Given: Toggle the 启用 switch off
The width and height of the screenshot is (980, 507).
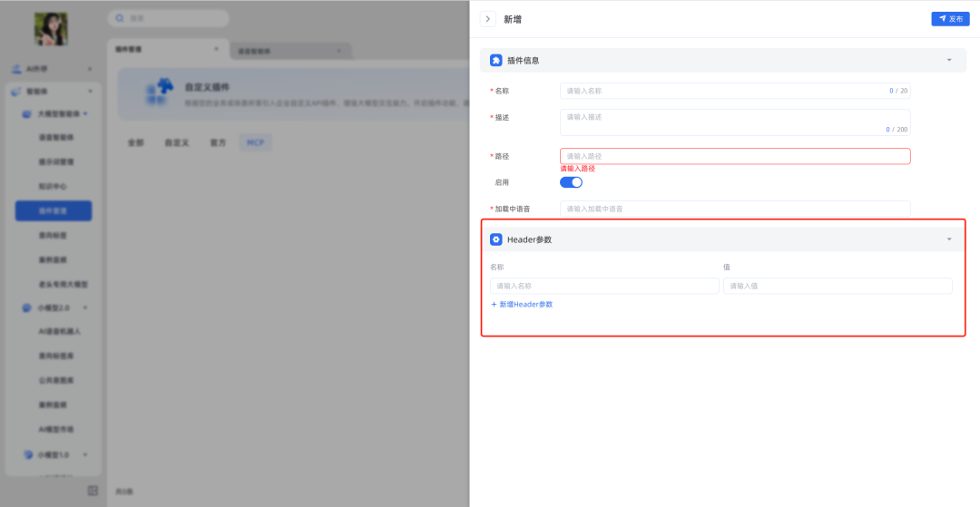Looking at the screenshot, I should tap(571, 182).
